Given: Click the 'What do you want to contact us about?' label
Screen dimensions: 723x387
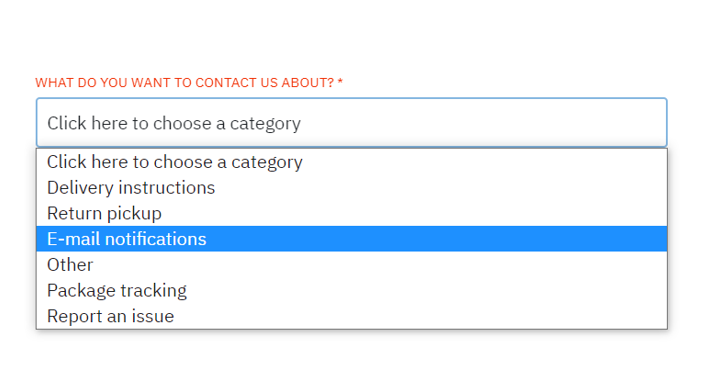Looking at the screenshot, I should coord(184,83).
